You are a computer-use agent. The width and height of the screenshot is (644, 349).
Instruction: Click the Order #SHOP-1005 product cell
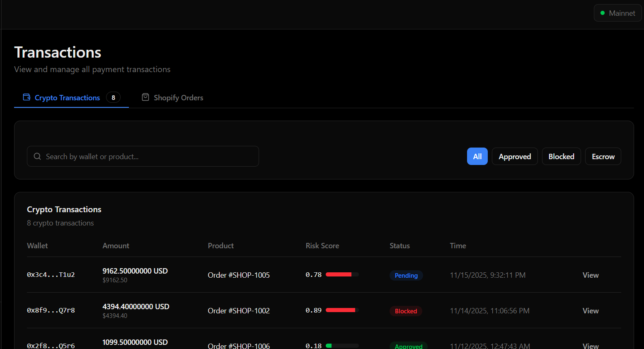point(239,275)
